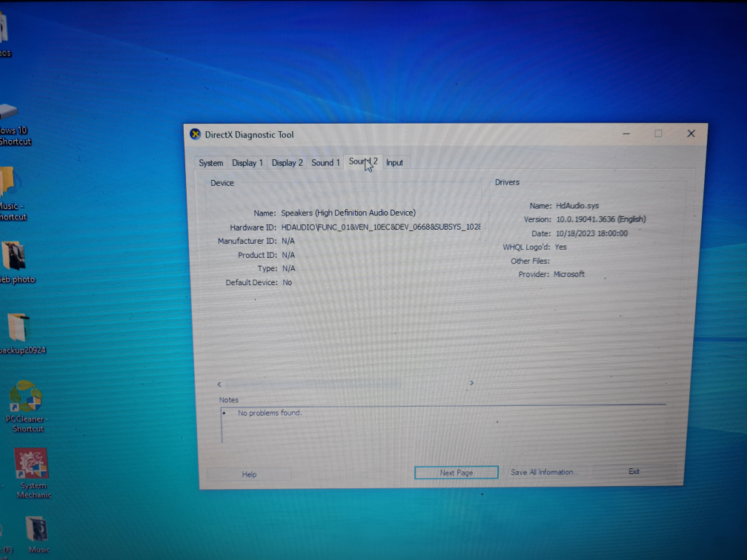Screen dimensions: 747x560
Task: Open the Display 1 tab
Action: tap(247, 163)
